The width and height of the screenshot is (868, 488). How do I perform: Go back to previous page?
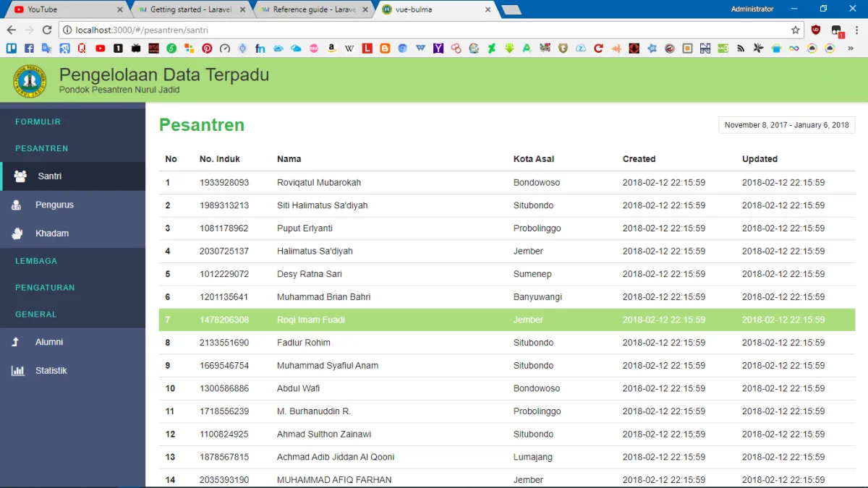[x=11, y=30]
